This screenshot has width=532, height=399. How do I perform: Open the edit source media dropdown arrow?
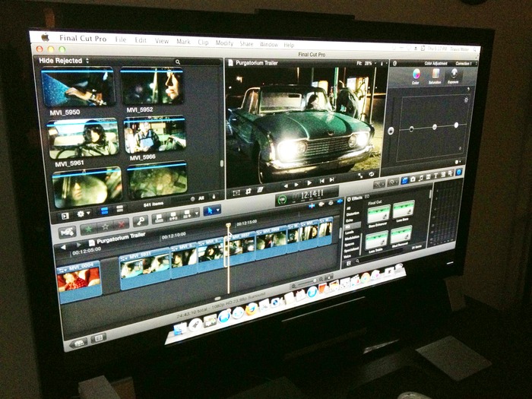pyautogui.click(x=197, y=213)
